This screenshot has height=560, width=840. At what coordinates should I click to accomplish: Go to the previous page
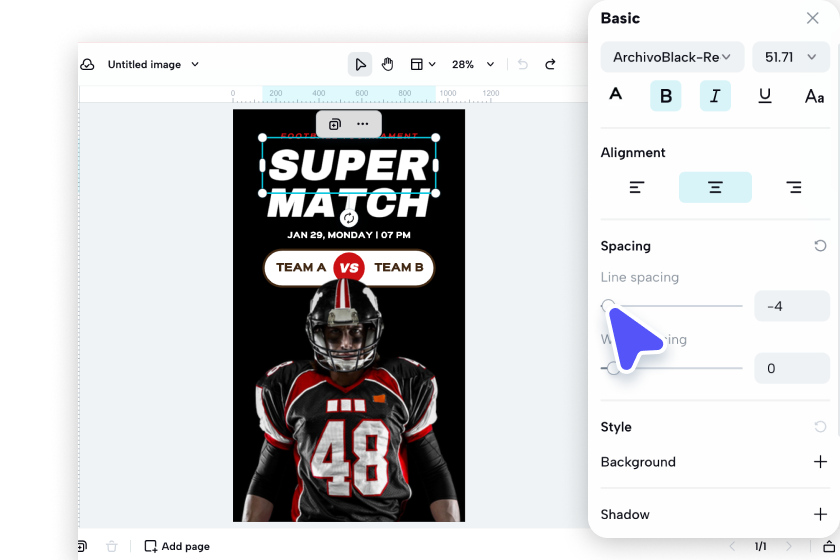pyautogui.click(x=732, y=546)
